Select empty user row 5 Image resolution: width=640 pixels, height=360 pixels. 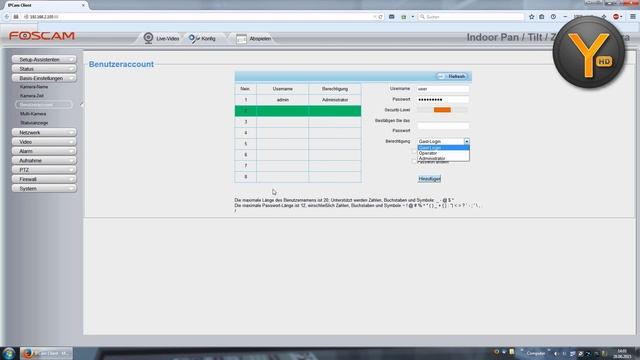tap(298, 144)
